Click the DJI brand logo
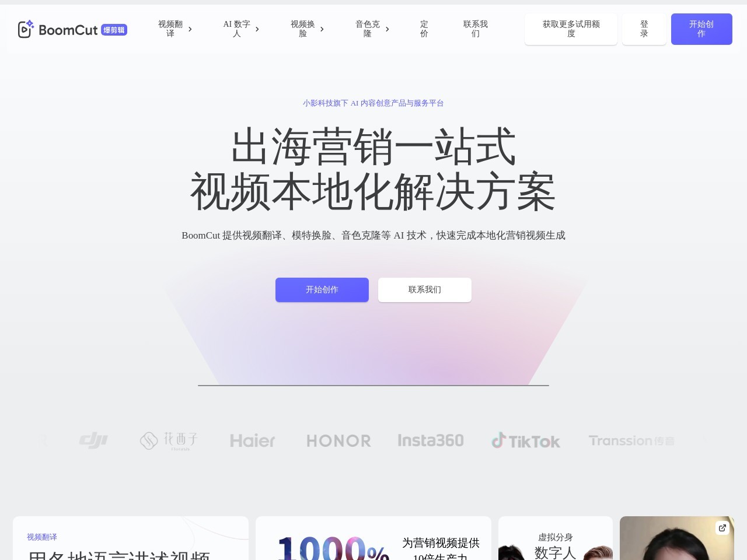This screenshot has width=747, height=560. [94, 440]
